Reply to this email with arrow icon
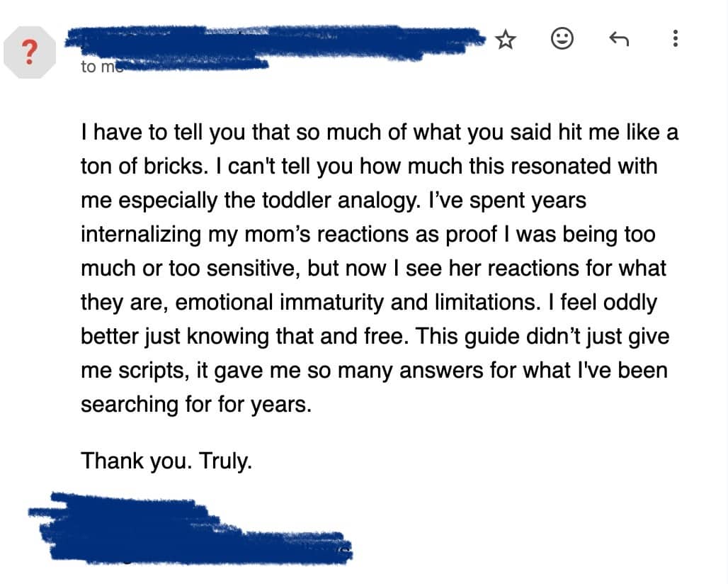 coord(619,39)
